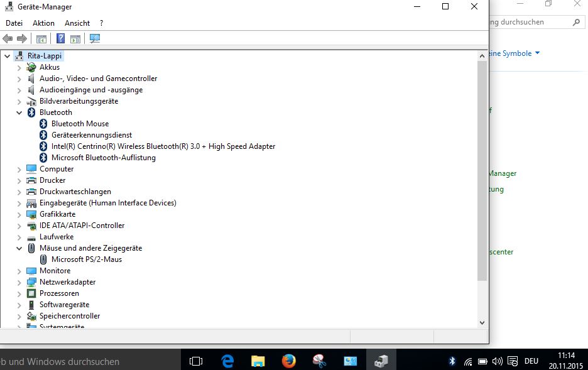Click the Geräteerkennungsdienst Bluetooth icon

coord(43,135)
